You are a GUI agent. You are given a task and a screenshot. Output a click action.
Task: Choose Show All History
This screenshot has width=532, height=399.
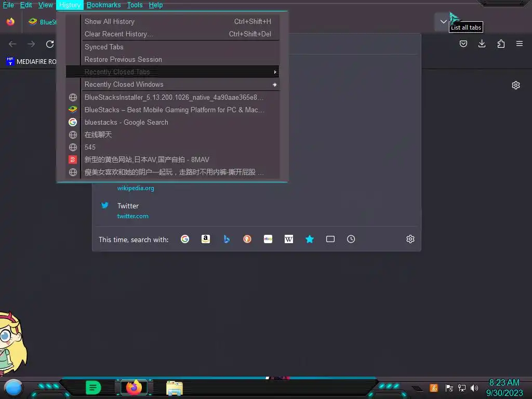172,21
